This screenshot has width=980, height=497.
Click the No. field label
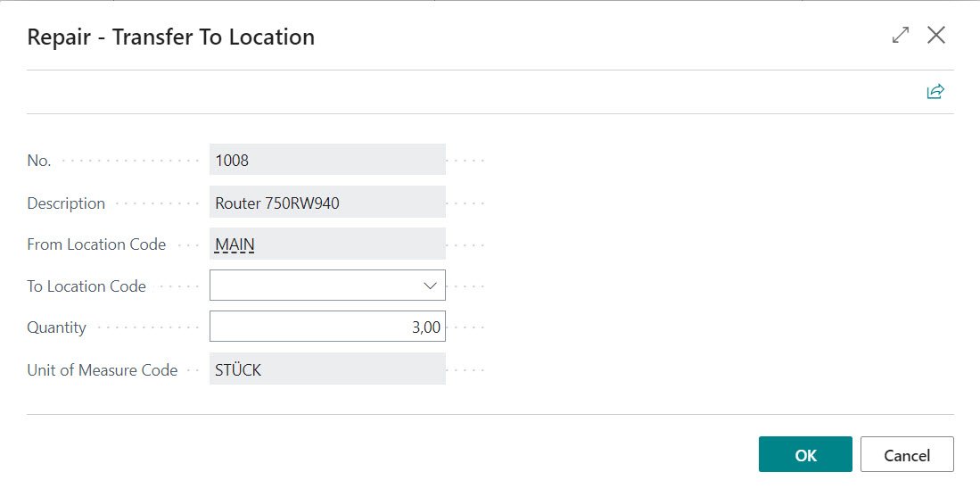[x=39, y=162]
